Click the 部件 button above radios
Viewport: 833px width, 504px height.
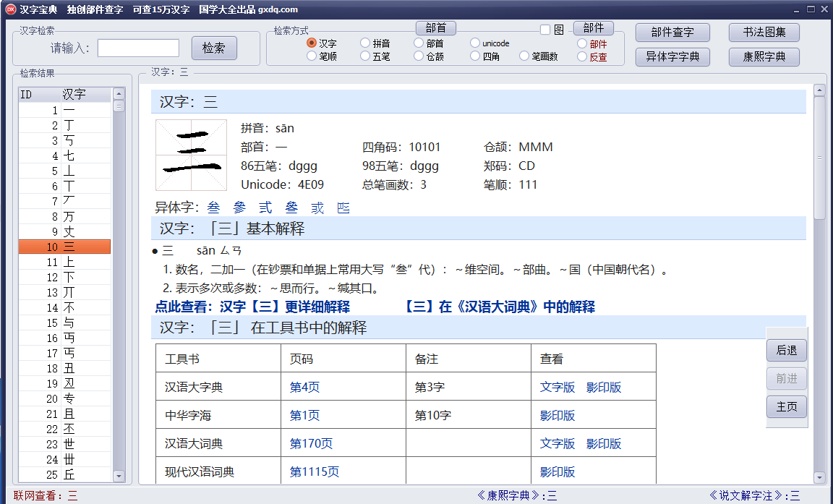point(594,28)
